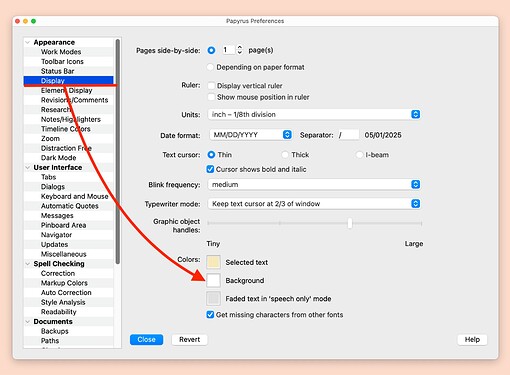Click the sidebar vertical scrollbar
Image resolution: width=510 pixels, height=375 pixels.
click(117, 152)
